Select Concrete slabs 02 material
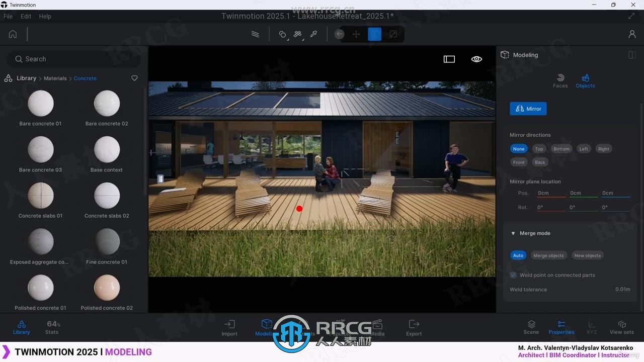 point(107,201)
